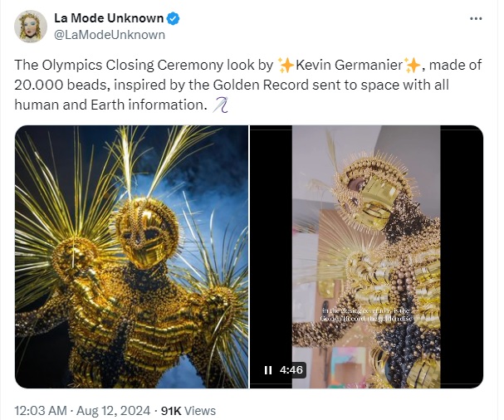Viewport: 504px width, 420px height.
Task: Open the La Mode Unknown display name
Action: 109,18
